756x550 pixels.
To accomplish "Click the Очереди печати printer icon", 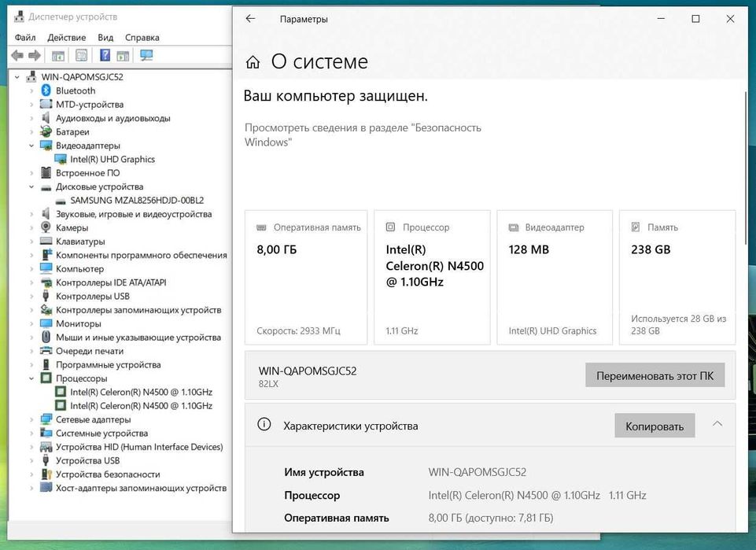I will (46, 350).
